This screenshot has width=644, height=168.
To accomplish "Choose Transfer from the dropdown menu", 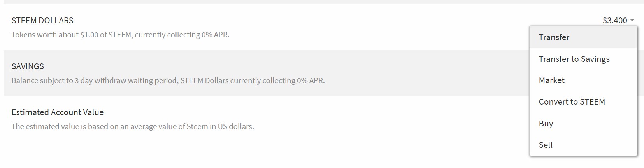I will point(554,37).
